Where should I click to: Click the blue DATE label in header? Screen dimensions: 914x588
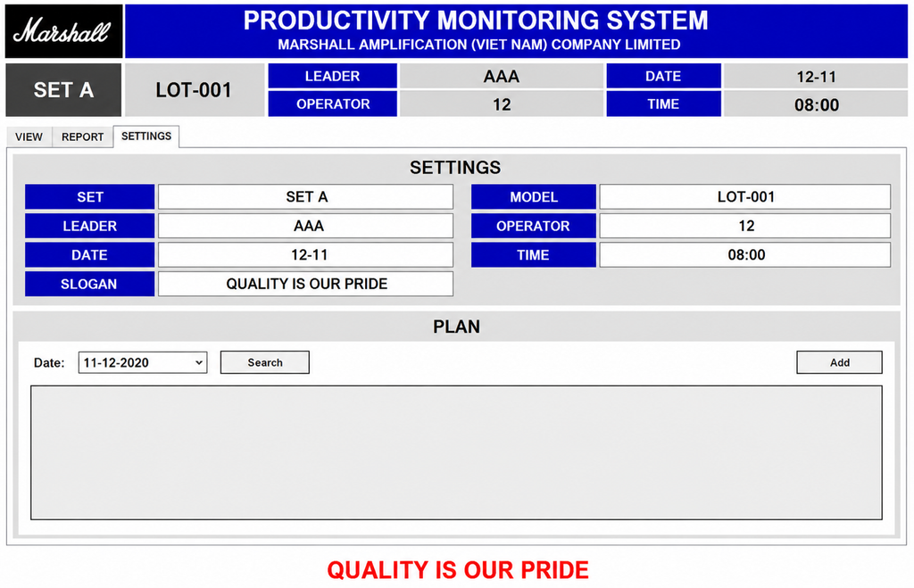pos(663,77)
